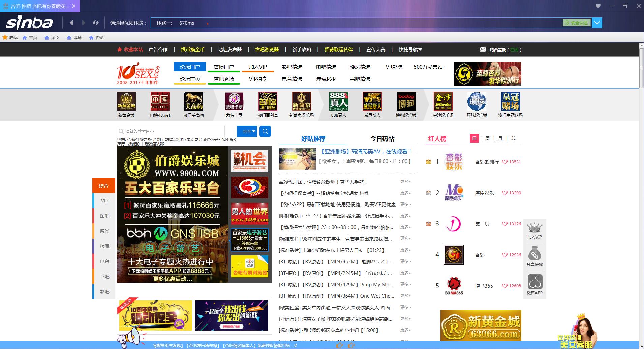Open the title bar dropdown menu arrow
The width and height of the screenshot is (644, 349).
(598, 6)
